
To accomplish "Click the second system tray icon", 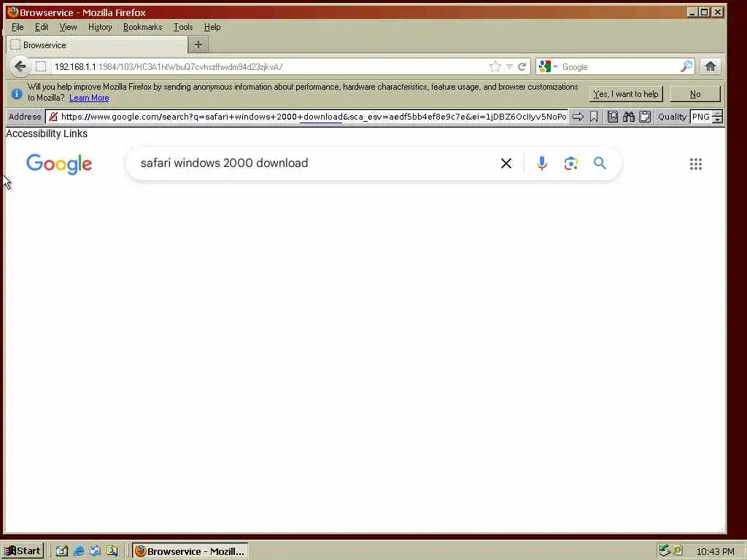I will (x=678, y=550).
